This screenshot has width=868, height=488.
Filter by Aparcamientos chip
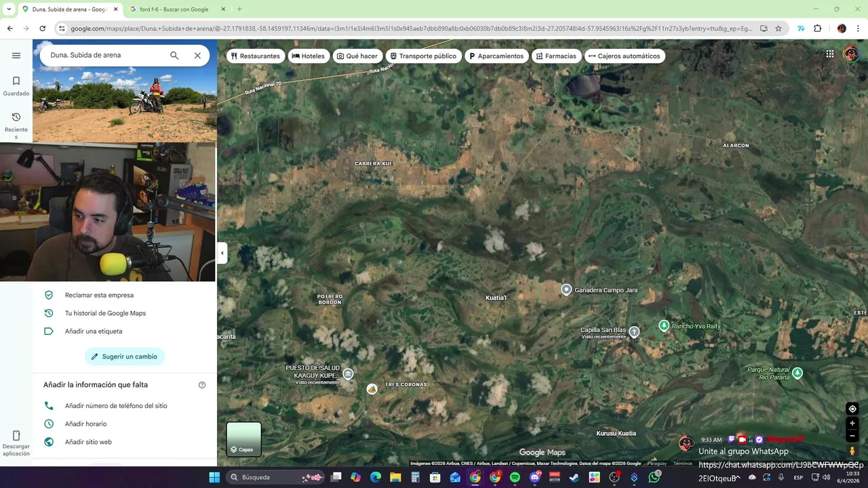click(x=496, y=56)
